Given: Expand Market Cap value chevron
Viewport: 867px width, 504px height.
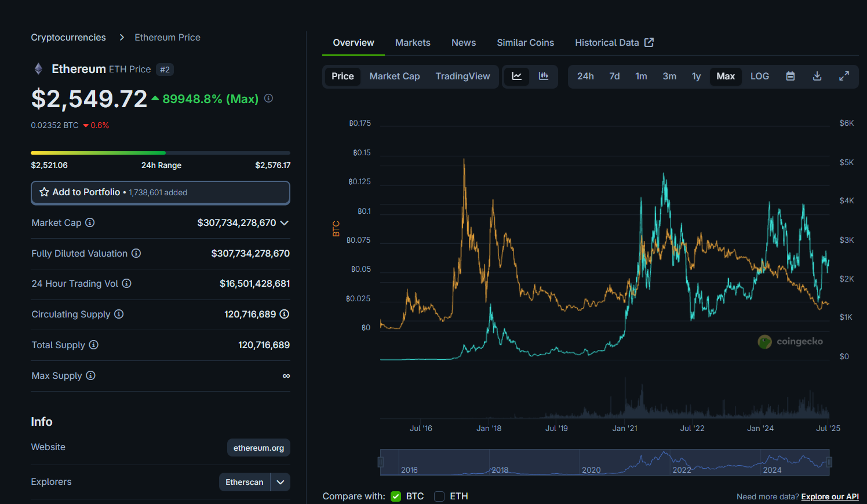Looking at the screenshot, I should coord(285,223).
